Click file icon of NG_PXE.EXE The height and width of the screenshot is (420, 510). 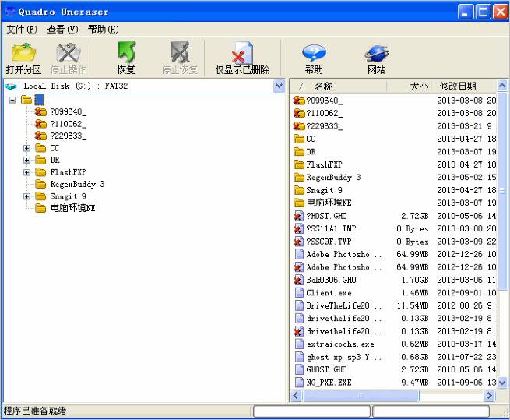click(x=299, y=383)
